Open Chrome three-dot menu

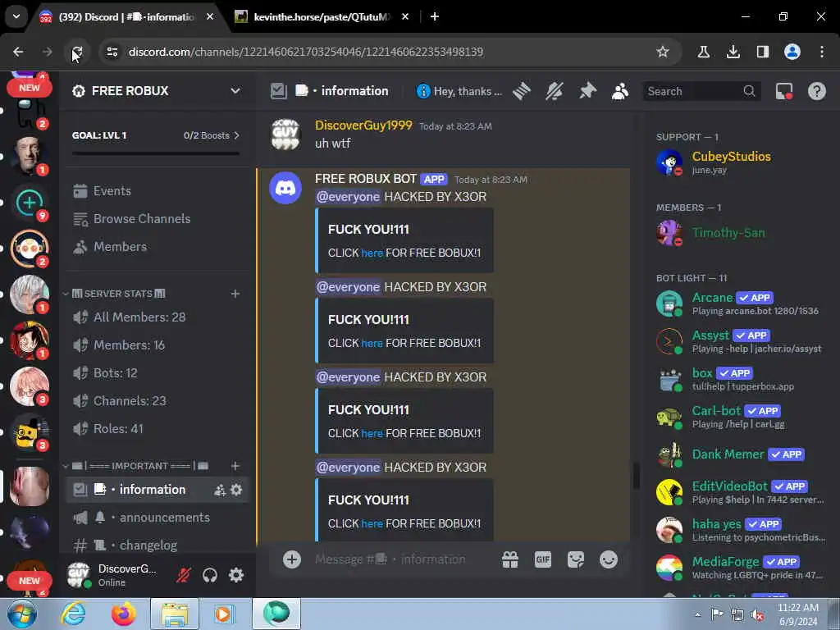[822, 52]
